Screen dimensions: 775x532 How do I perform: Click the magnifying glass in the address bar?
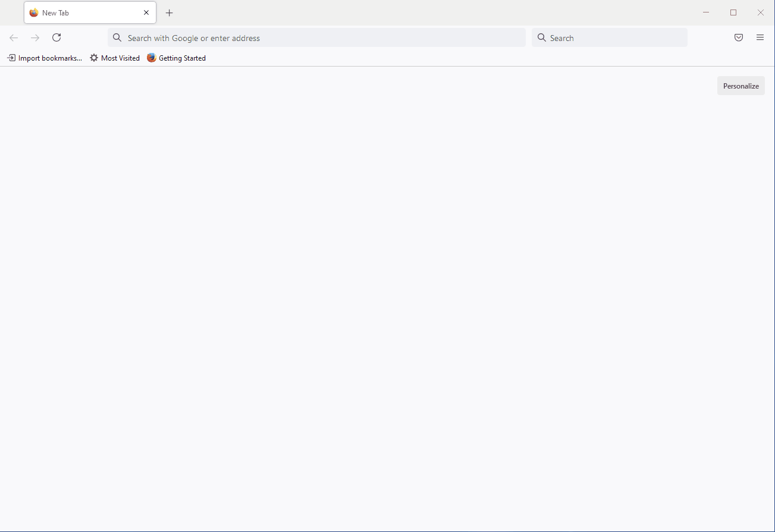[x=117, y=37]
